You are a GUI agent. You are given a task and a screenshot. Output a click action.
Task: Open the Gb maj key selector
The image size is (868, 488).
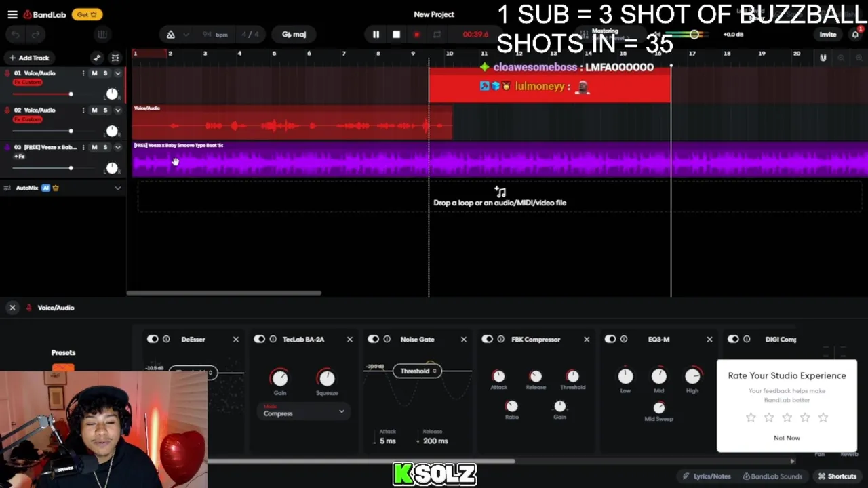tap(294, 35)
